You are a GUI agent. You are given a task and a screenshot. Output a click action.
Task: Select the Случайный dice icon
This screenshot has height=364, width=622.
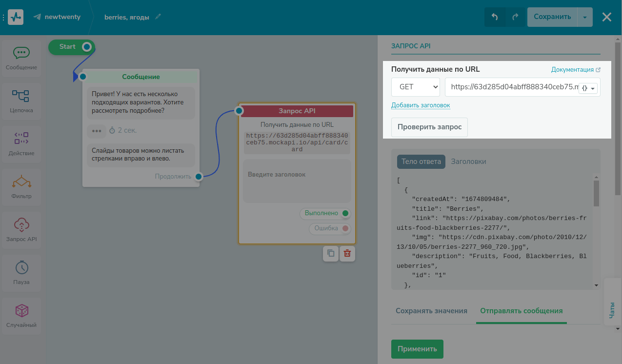[21, 310]
